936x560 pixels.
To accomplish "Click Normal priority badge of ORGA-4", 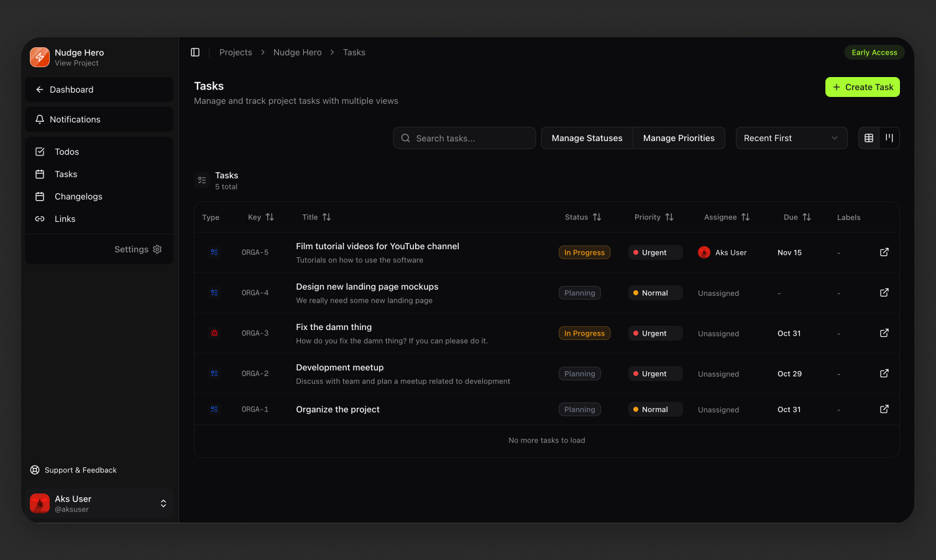I will [656, 293].
